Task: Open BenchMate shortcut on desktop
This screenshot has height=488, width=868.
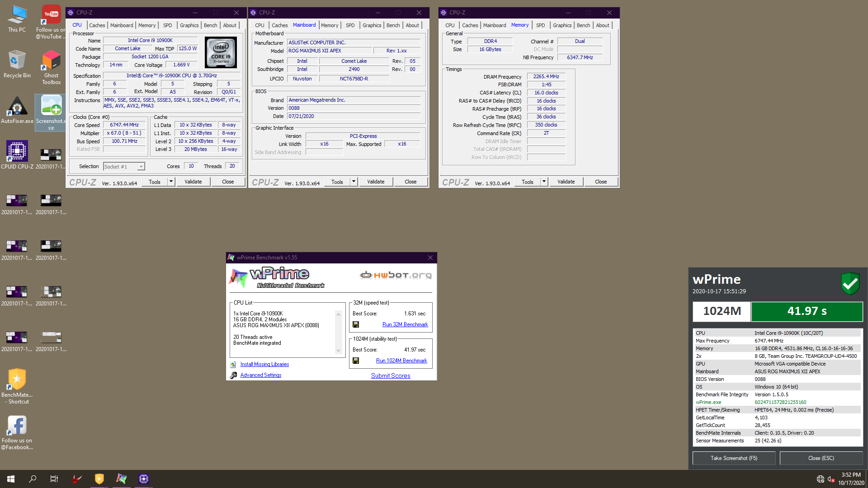Action: 17,386
